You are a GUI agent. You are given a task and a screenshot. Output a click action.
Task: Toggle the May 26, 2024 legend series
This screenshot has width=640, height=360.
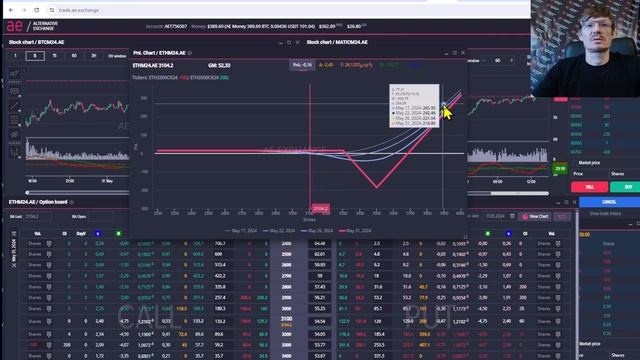click(317, 231)
